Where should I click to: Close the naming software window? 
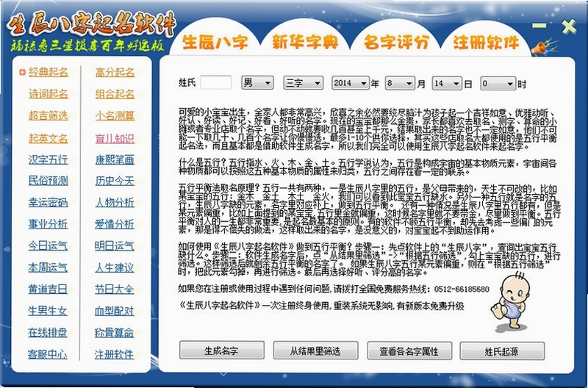[x=568, y=26]
